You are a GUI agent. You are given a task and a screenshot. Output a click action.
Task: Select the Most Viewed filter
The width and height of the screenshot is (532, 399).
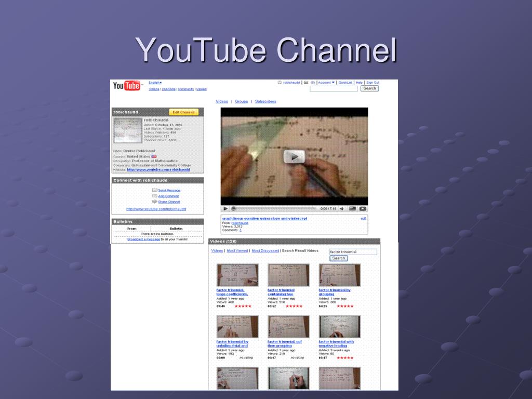tap(237, 251)
